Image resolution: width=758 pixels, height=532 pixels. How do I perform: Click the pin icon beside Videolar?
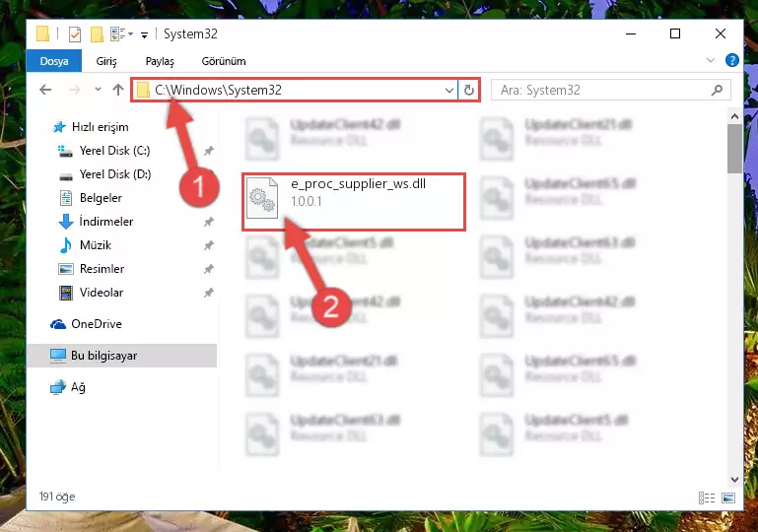click(208, 293)
